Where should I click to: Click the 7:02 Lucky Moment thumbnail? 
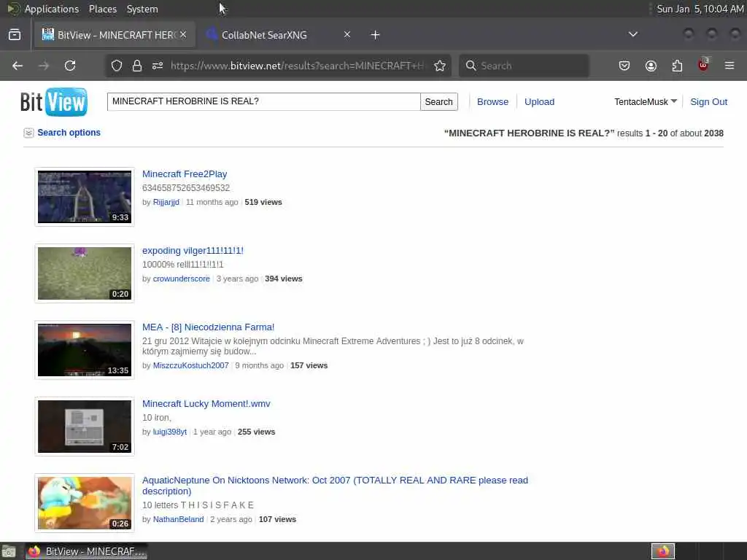85,427
